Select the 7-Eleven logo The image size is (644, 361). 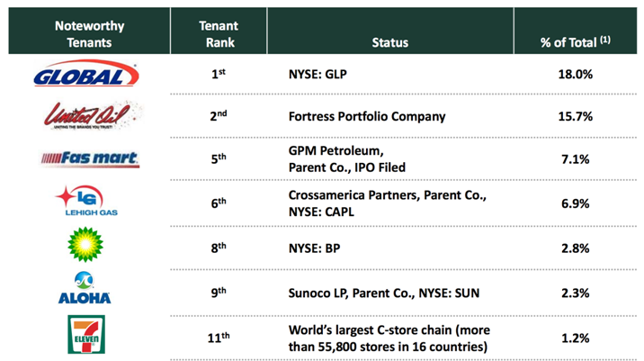pyautogui.click(x=86, y=334)
